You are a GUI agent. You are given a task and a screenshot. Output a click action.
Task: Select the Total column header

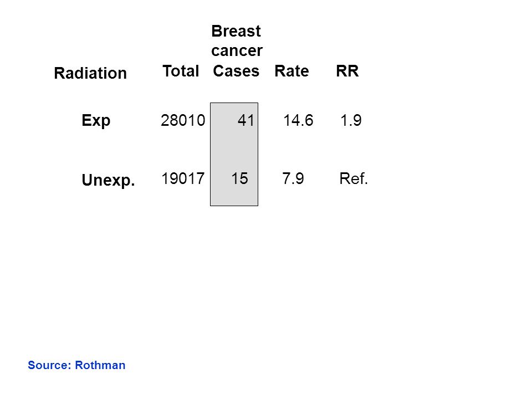[x=181, y=71]
